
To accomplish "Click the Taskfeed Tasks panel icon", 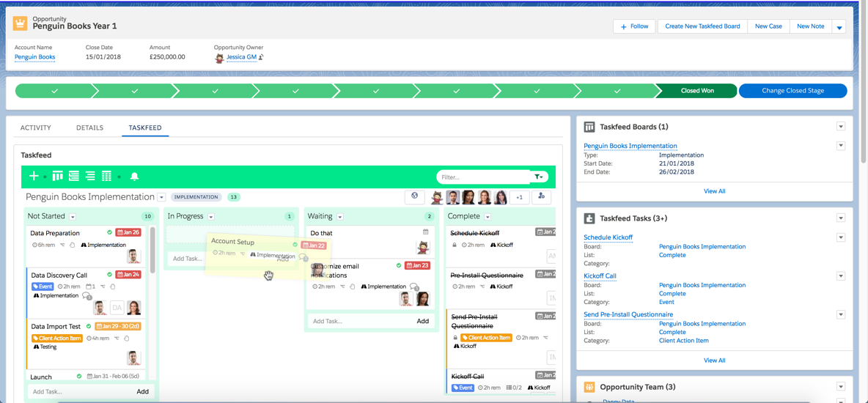I will pyautogui.click(x=589, y=218).
